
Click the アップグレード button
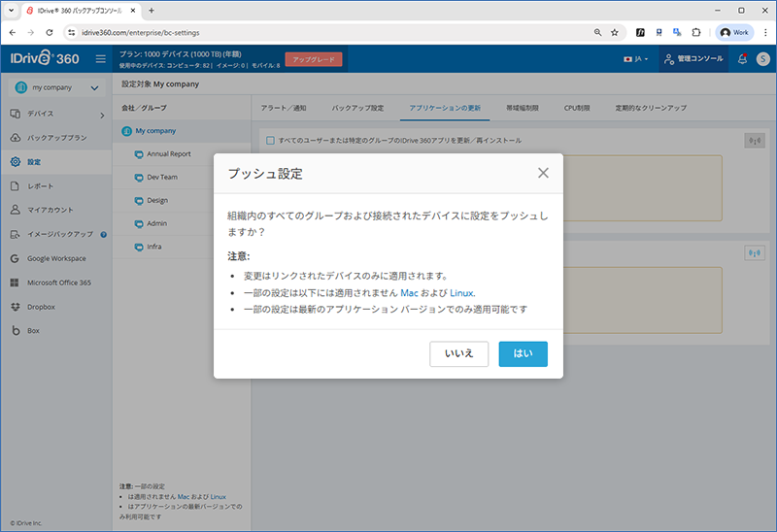coord(314,59)
